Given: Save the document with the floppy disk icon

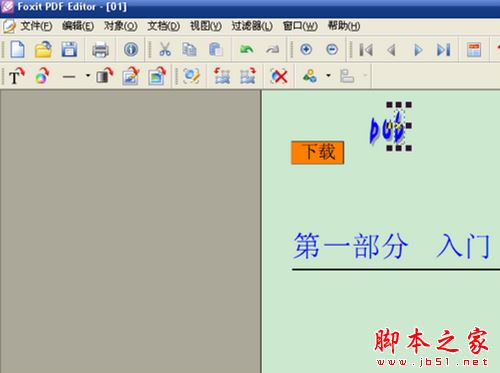Looking at the screenshot, I should click(x=69, y=50).
